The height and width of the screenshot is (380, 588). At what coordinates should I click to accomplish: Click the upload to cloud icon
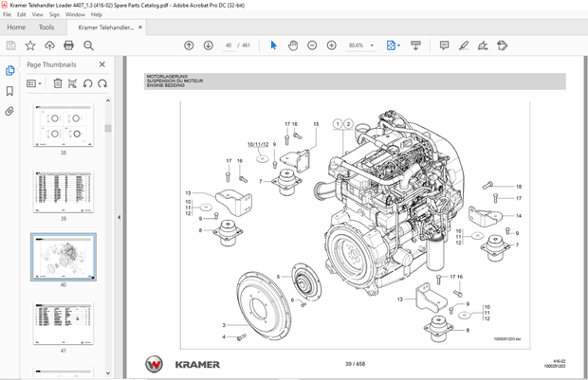[x=49, y=45]
